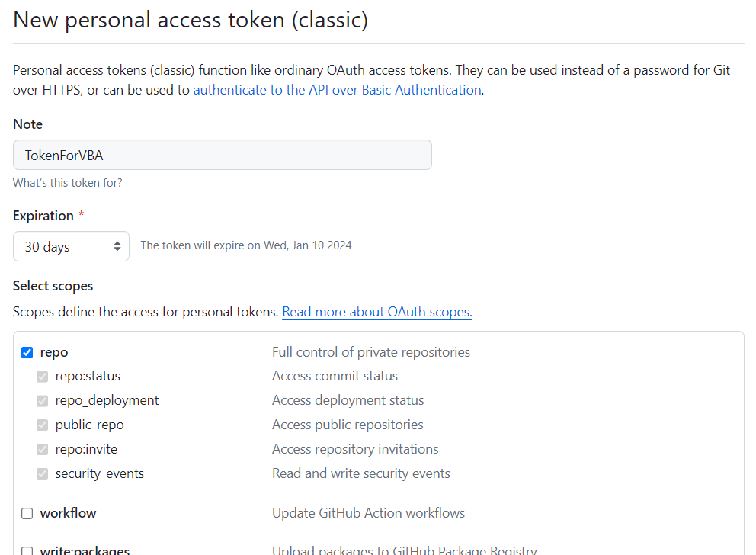The image size is (756, 555).
Task: Click the workflow scope label
Action: coord(68,513)
